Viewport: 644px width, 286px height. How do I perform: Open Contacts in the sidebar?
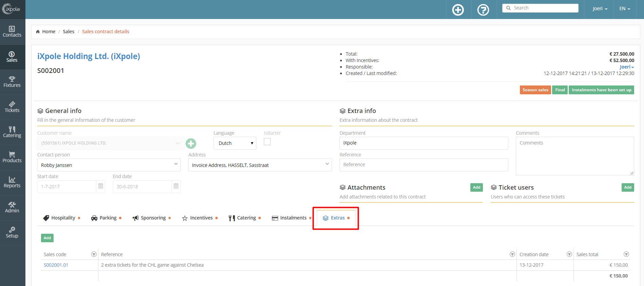tap(12, 32)
